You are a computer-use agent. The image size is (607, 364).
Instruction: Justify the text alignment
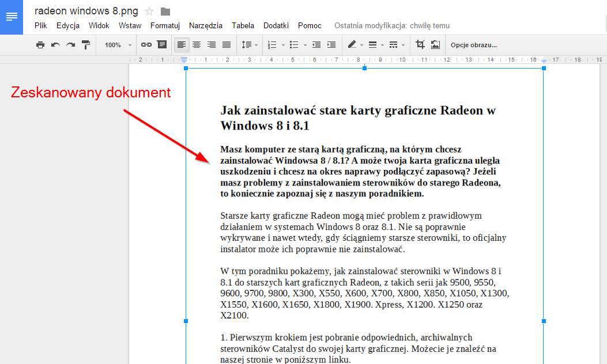coord(227,45)
